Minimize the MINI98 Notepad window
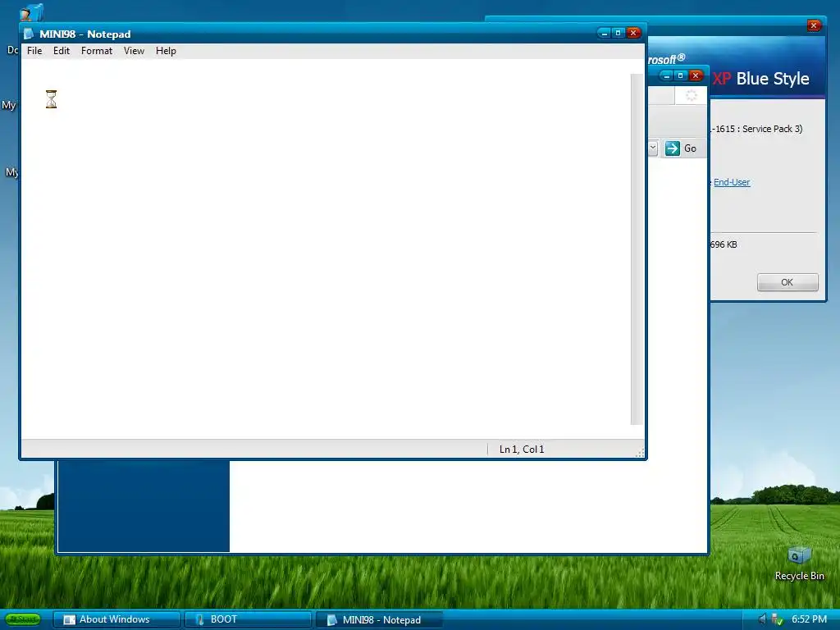840x630 pixels. pyautogui.click(x=605, y=33)
